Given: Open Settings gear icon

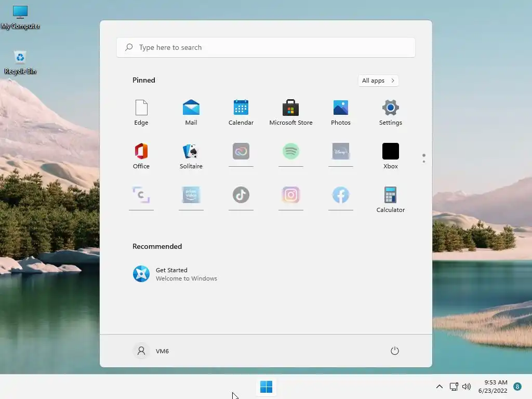Looking at the screenshot, I should coord(391,113).
